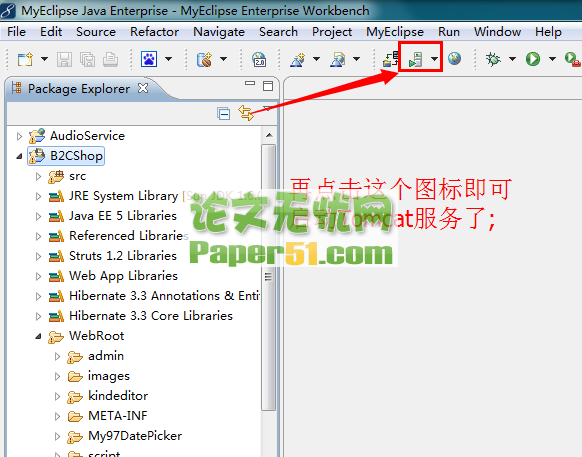Select Struts 1.2 Libraries

point(123,256)
